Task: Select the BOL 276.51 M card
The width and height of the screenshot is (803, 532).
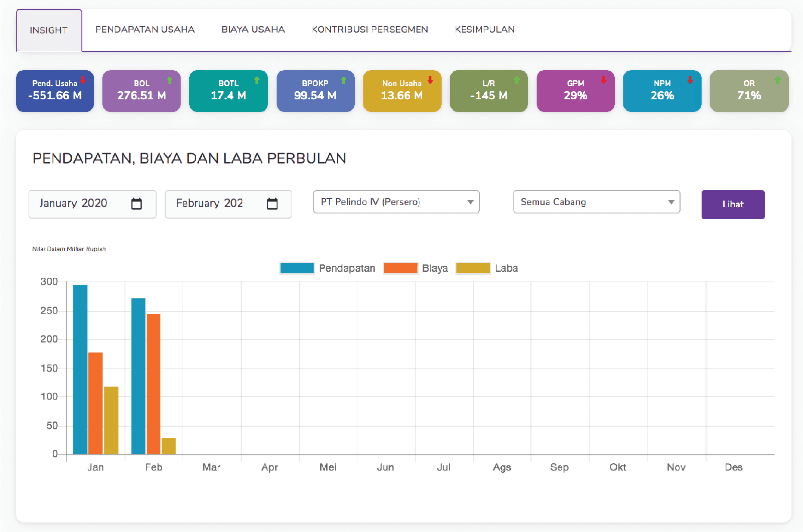Action: [142, 91]
